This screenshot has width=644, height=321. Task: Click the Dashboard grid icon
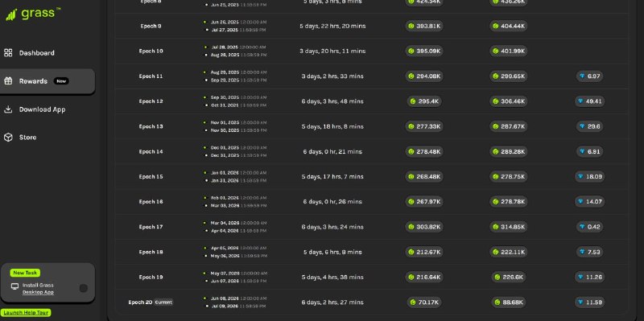[8, 52]
